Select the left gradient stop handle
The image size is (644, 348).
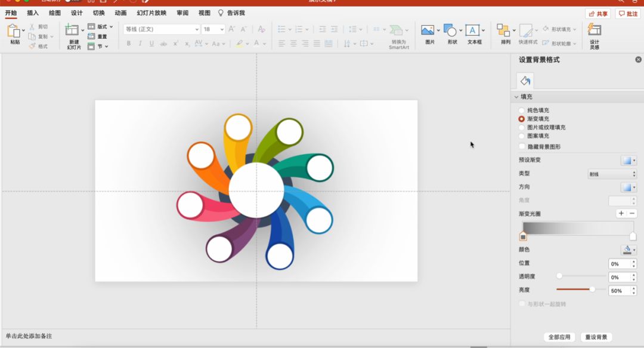[523, 236]
